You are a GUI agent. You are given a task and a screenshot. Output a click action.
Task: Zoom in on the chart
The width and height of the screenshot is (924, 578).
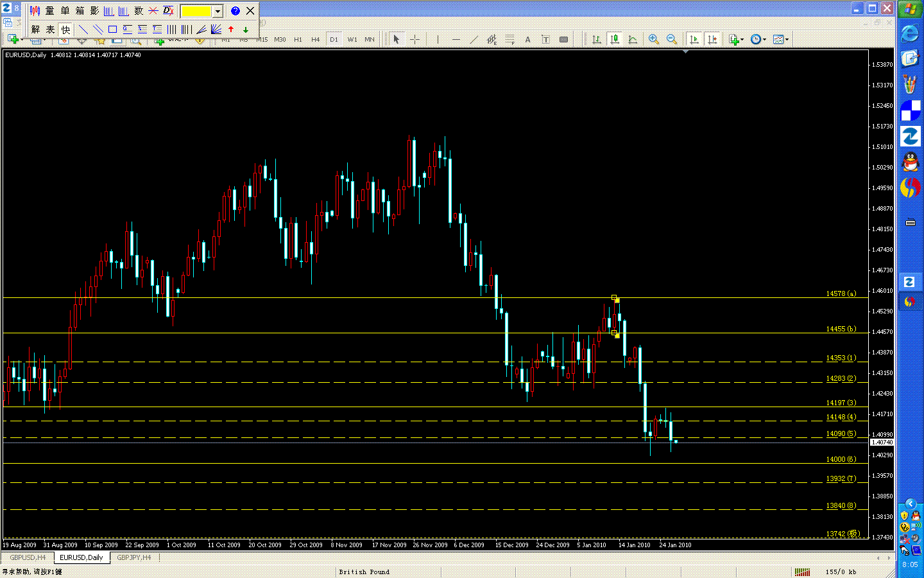654,40
